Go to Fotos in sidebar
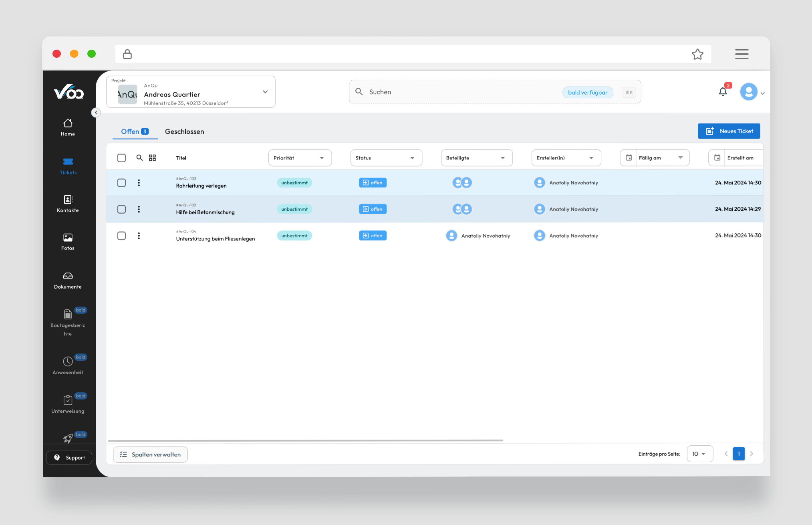 click(x=68, y=242)
